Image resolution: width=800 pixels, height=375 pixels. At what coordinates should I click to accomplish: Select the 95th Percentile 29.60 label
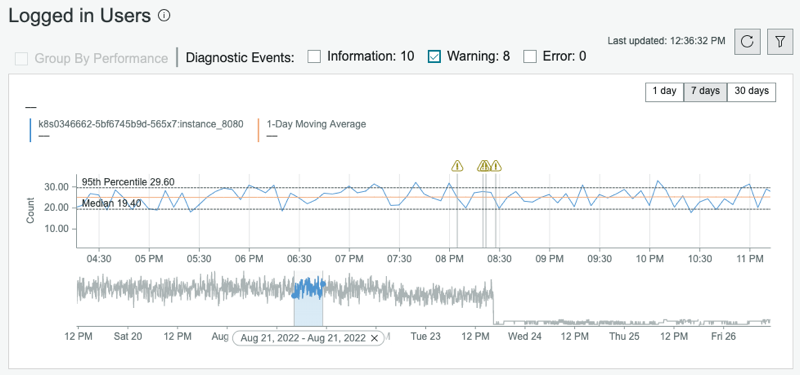tap(128, 182)
